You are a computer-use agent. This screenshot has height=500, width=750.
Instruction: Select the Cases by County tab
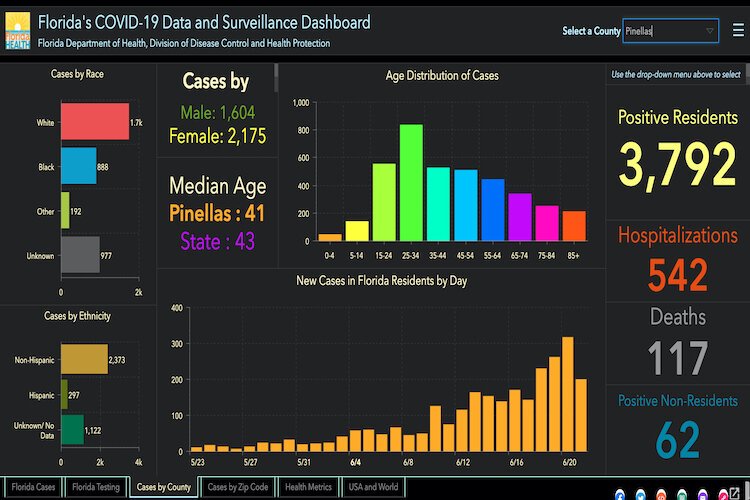[x=164, y=487]
